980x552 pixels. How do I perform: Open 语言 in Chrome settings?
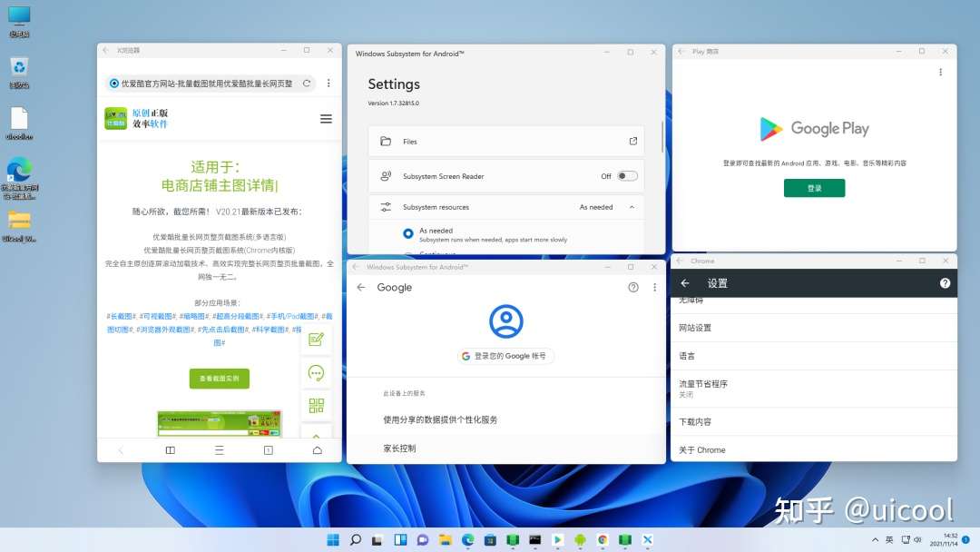[814, 356]
